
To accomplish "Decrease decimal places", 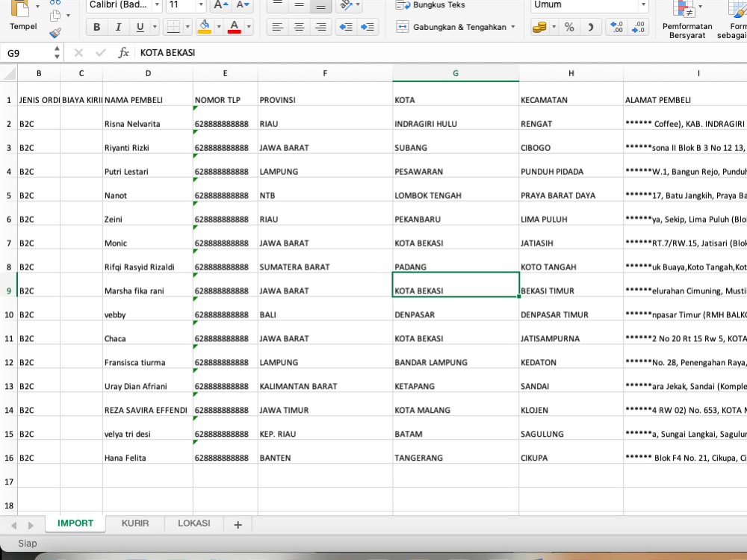I will tap(638, 27).
